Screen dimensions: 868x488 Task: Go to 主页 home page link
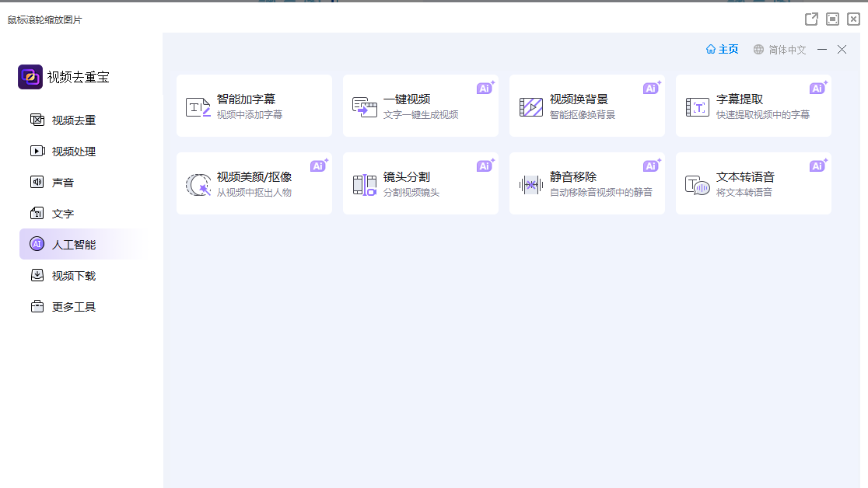722,50
